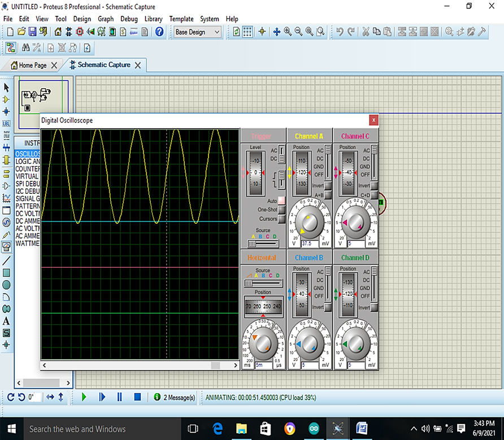
Task: Switch to the Home Page tab
Action: click(33, 65)
